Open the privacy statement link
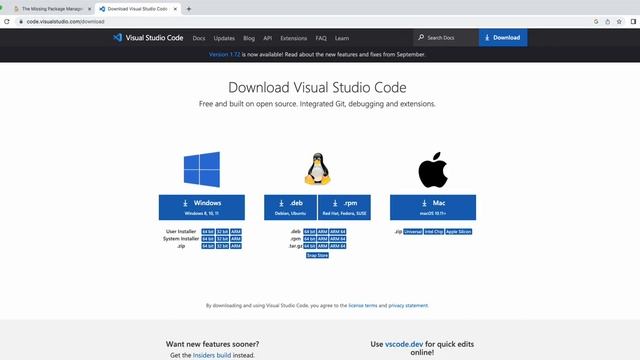The height and width of the screenshot is (360, 640). pos(408,305)
